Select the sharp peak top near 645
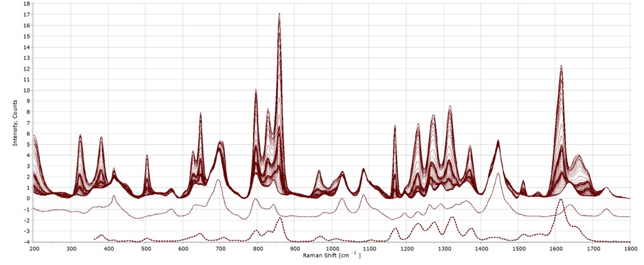Image resolution: width=644 pixels, height=265 pixels. tap(200, 114)
